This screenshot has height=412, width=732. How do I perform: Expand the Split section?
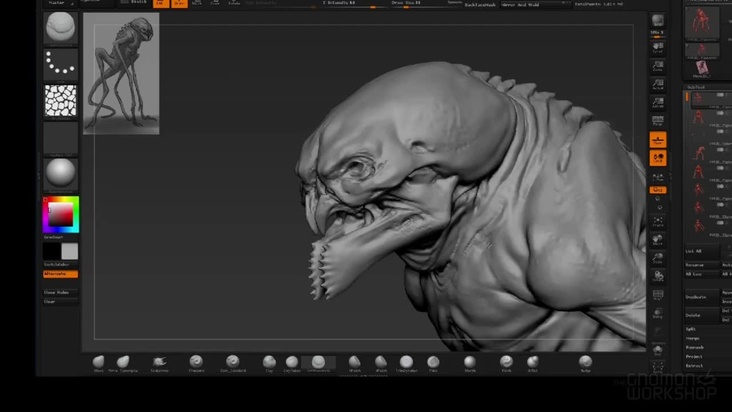pos(691,329)
